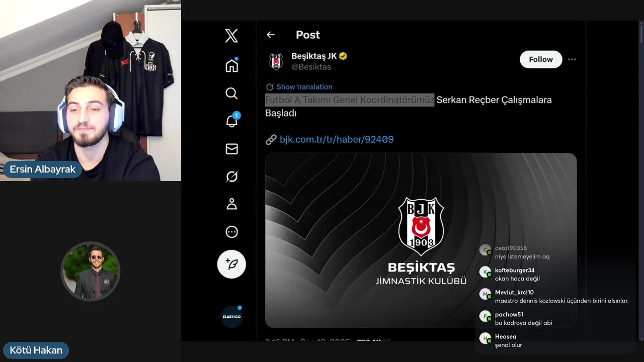Click the Post page heading
This screenshot has height=362, width=644.
(307, 35)
